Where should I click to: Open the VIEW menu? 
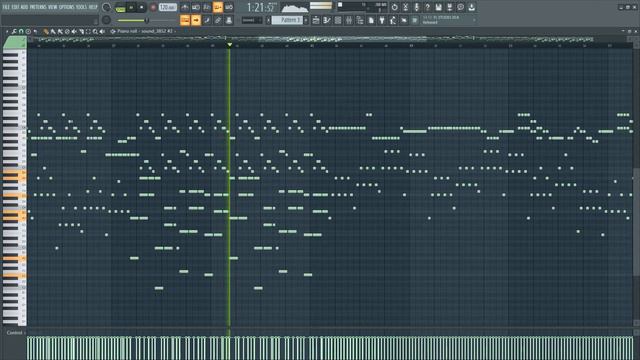click(53, 7)
